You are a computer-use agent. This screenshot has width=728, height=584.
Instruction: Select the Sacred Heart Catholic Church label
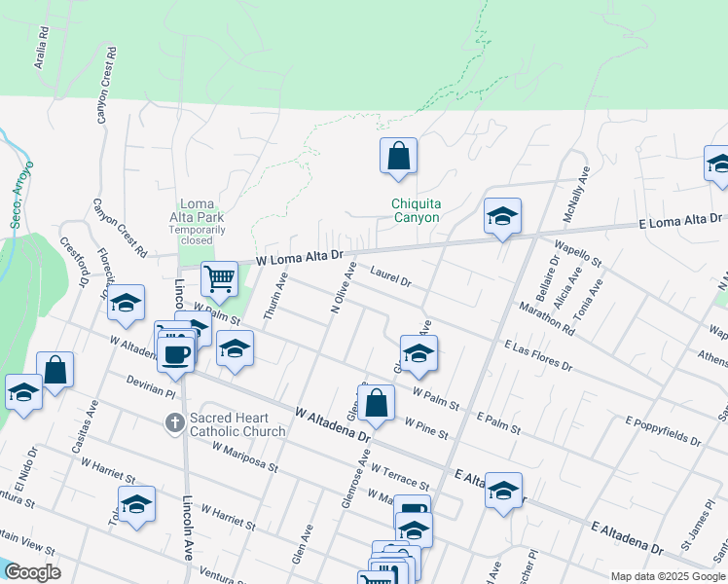coord(237,424)
